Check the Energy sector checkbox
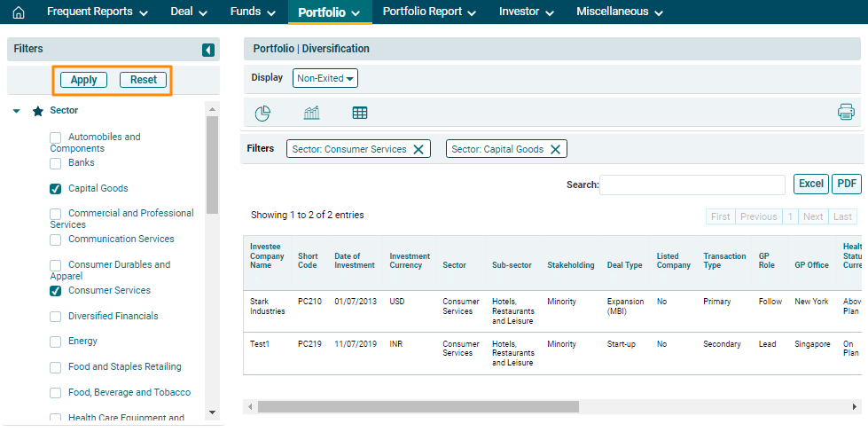 (56, 342)
